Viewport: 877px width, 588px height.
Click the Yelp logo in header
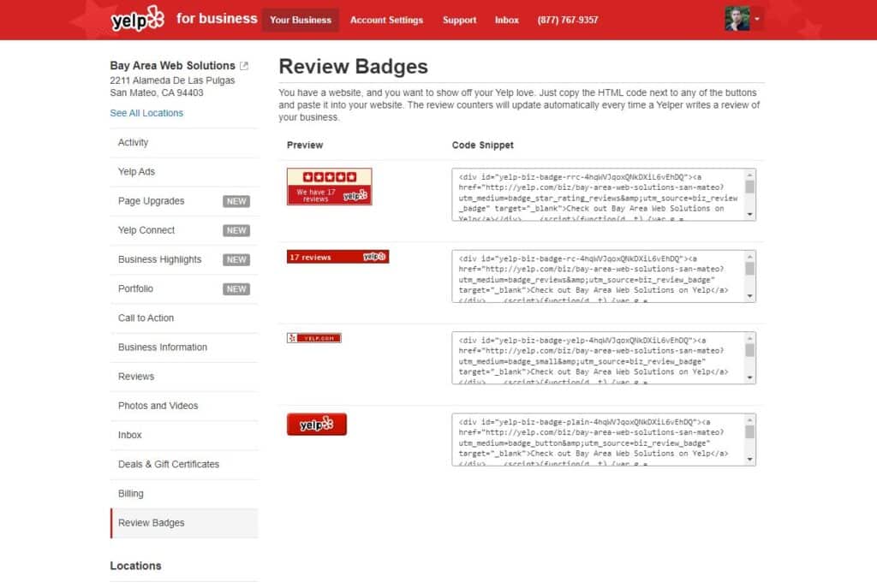pyautogui.click(x=138, y=19)
